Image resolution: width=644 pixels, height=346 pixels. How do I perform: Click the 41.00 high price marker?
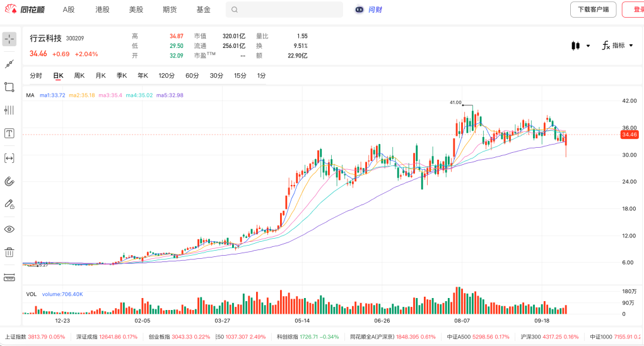click(x=455, y=102)
